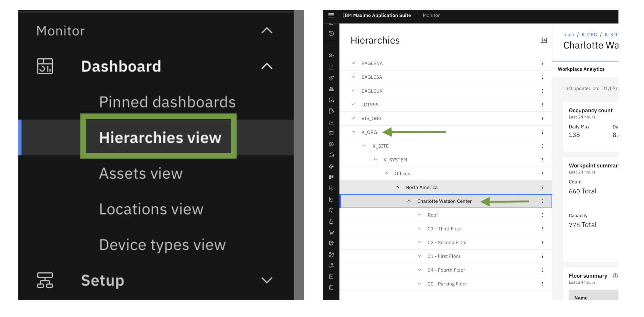
Task: Click the shield checkmark icon in sidebar
Action: coord(331,188)
